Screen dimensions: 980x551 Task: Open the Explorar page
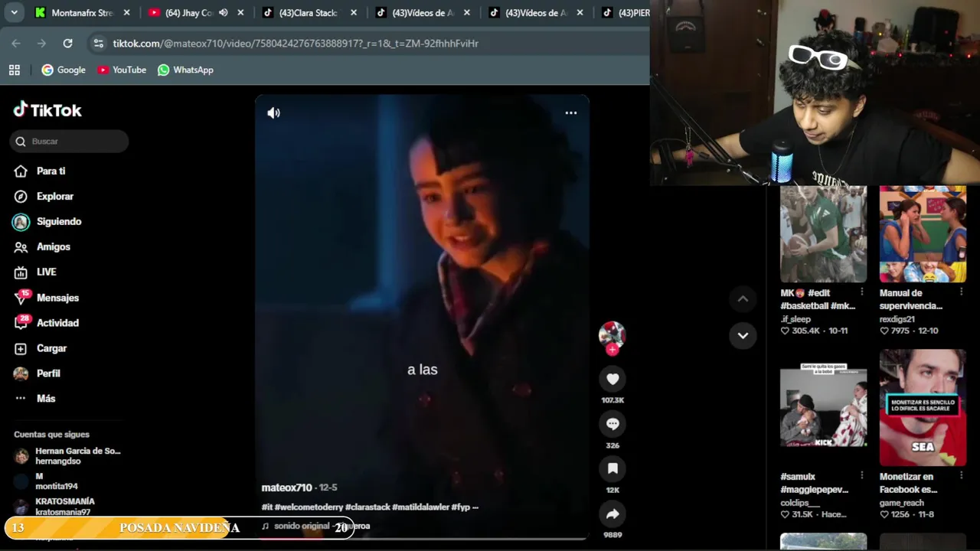coord(44,196)
